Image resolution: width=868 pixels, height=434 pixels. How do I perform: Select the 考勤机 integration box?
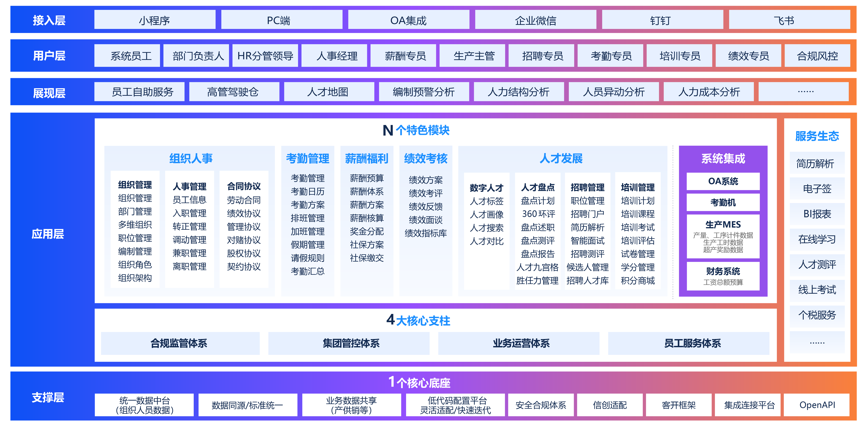click(723, 202)
